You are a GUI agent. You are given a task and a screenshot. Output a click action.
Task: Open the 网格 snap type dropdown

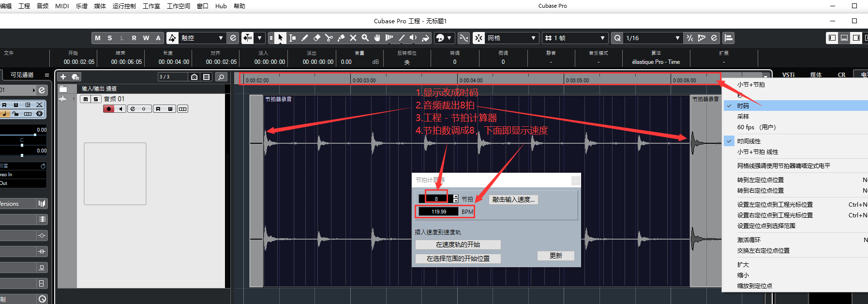[x=512, y=38]
